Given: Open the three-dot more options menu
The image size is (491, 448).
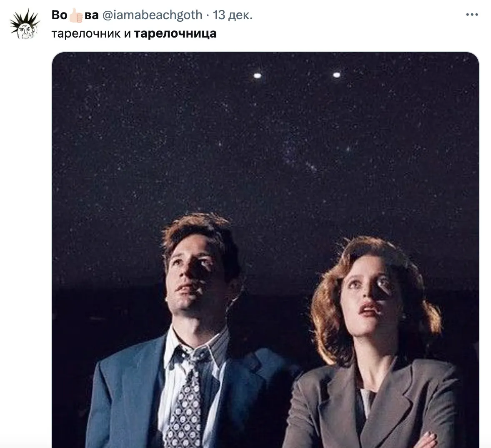Looking at the screenshot, I should [472, 15].
